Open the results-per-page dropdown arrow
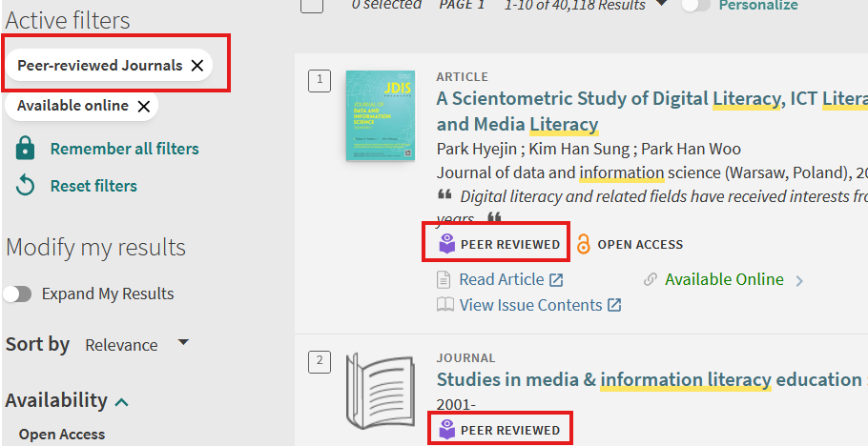This screenshot has height=446, width=868. click(660, 3)
